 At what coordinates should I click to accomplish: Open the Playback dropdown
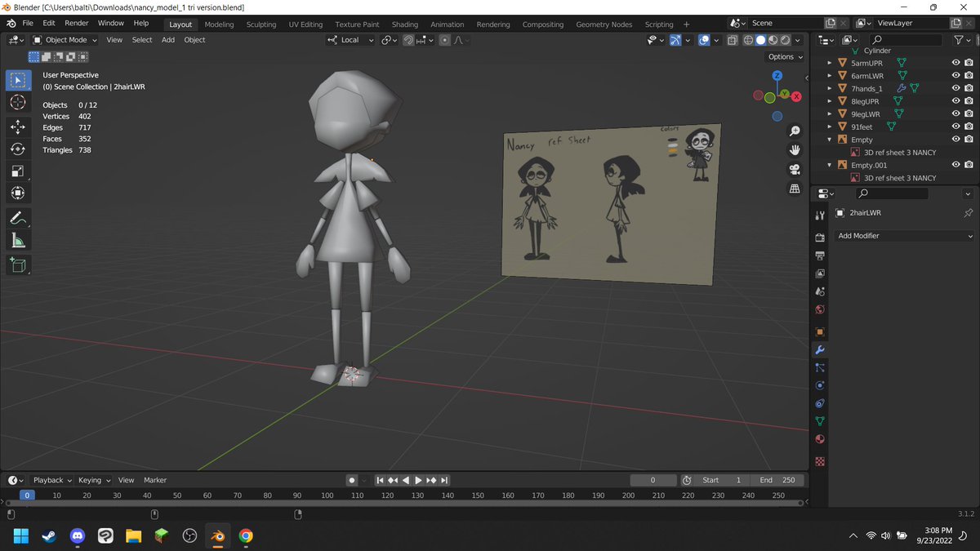coord(52,480)
